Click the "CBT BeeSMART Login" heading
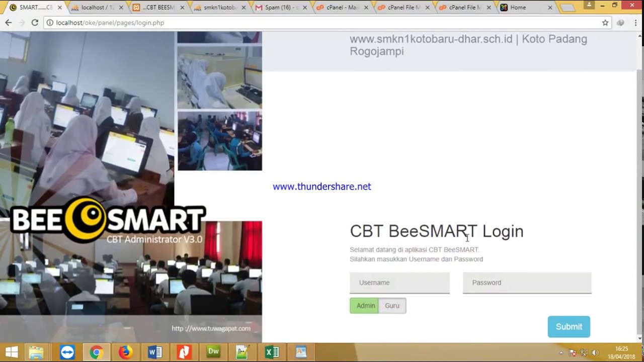This screenshot has width=644, height=362. (x=437, y=231)
